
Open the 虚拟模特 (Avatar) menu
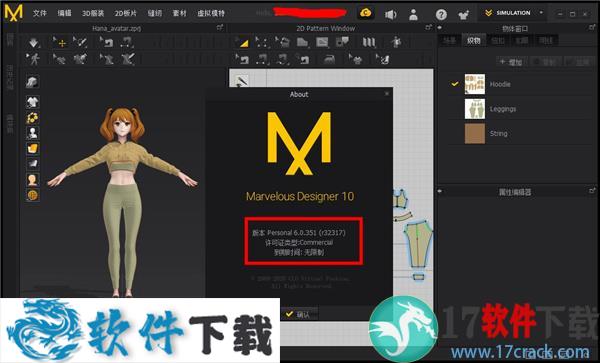(x=211, y=13)
